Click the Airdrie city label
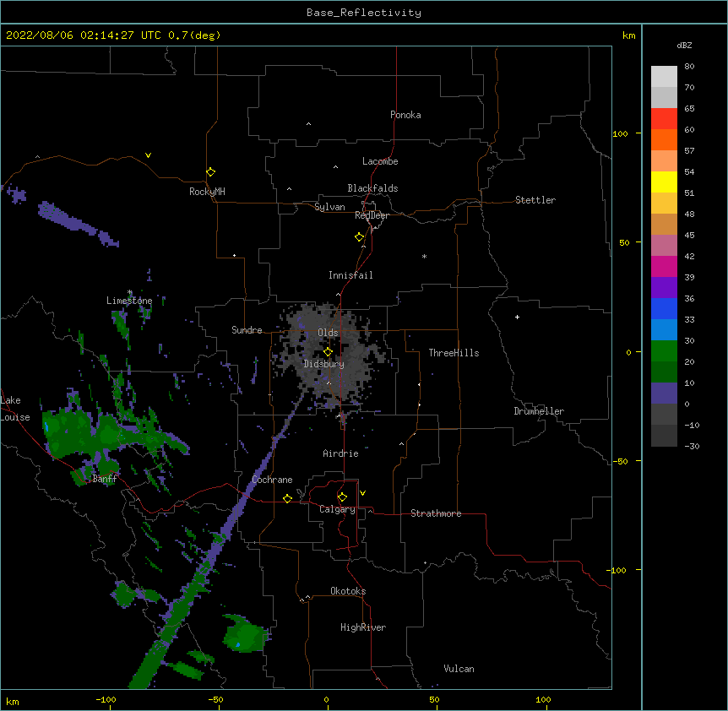Image resolution: width=728 pixels, height=711 pixels. 341,453
